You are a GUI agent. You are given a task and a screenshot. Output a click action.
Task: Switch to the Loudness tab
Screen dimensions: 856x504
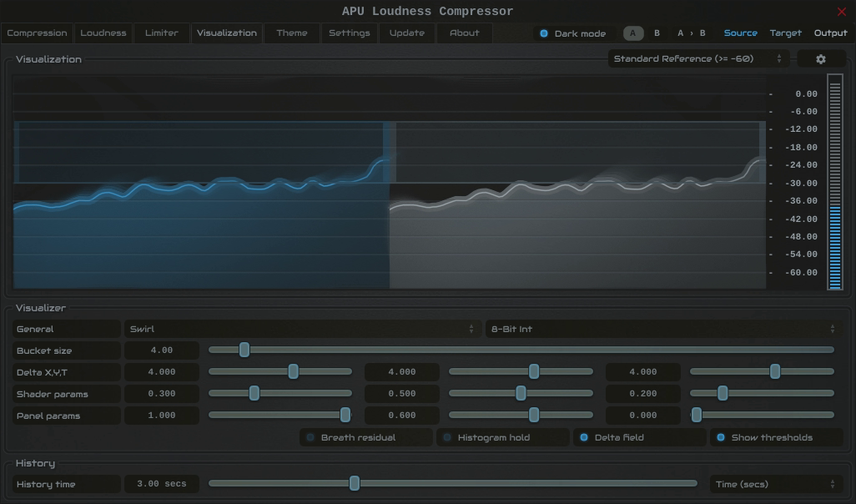(x=103, y=33)
